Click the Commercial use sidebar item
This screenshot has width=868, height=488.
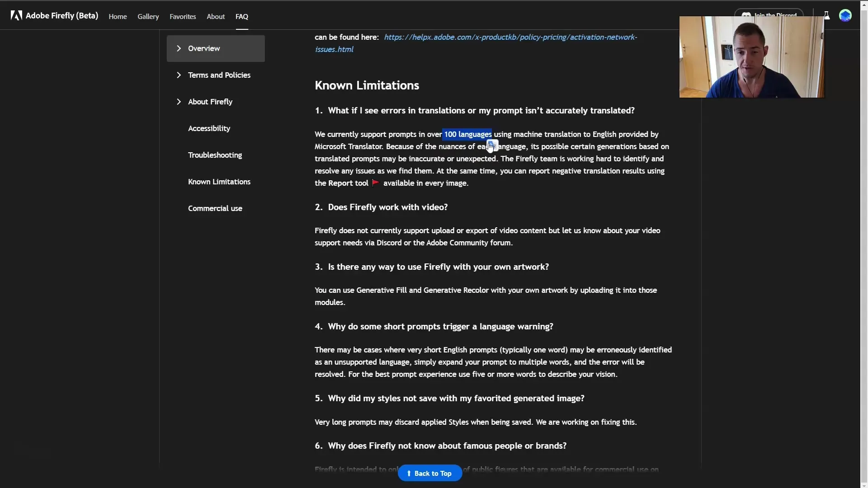point(215,207)
